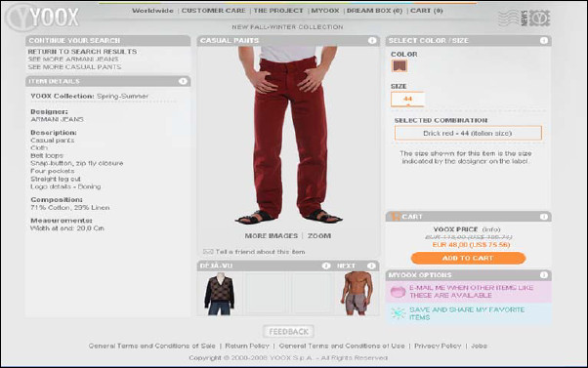The image size is (588, 368).
Task: Click info icon in Select Color/Size header
Action: click(x=544, y=40)
